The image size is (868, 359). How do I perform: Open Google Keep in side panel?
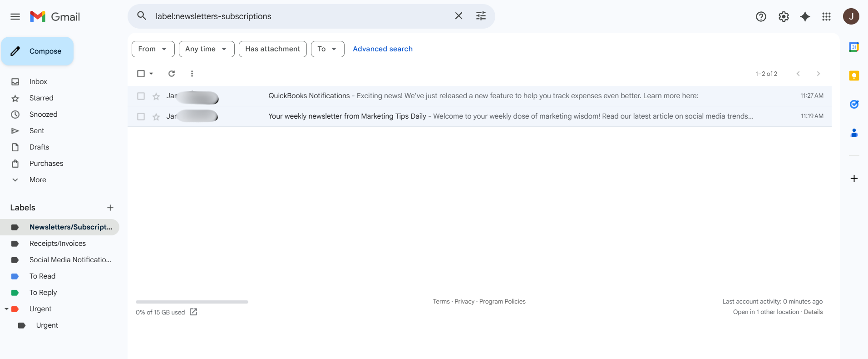(x=854, y=75)
